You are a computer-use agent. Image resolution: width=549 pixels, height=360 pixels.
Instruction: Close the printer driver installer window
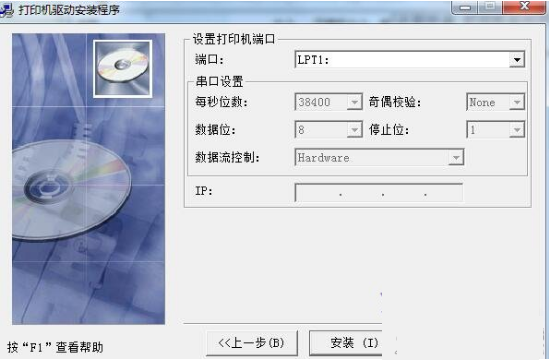click(524, 7)
